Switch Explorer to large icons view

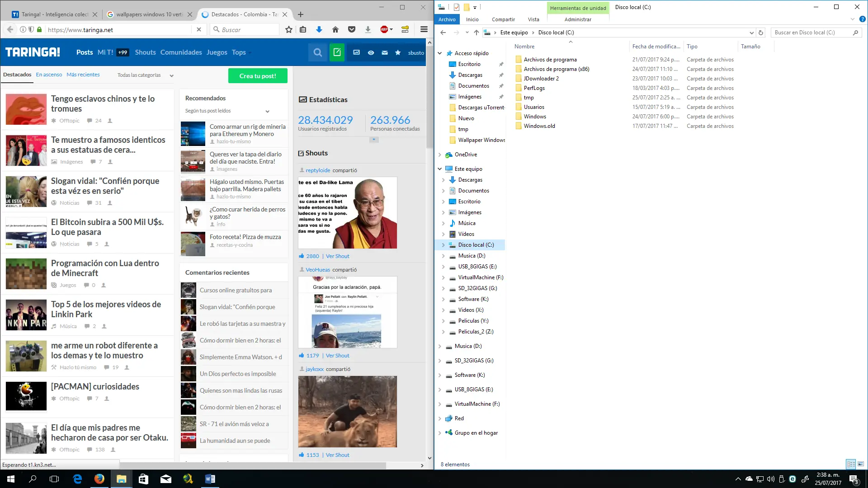[861, 464]
